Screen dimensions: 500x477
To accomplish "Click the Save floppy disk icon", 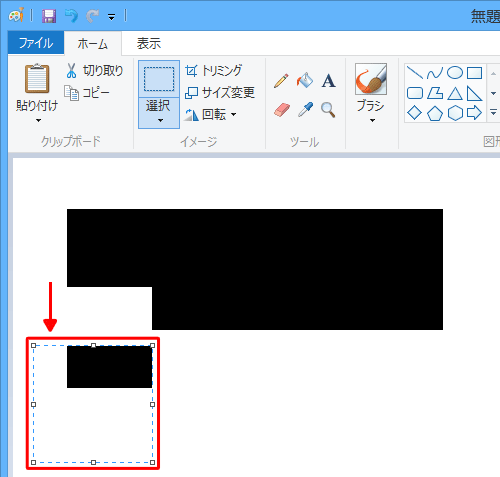I will [49, 16].
